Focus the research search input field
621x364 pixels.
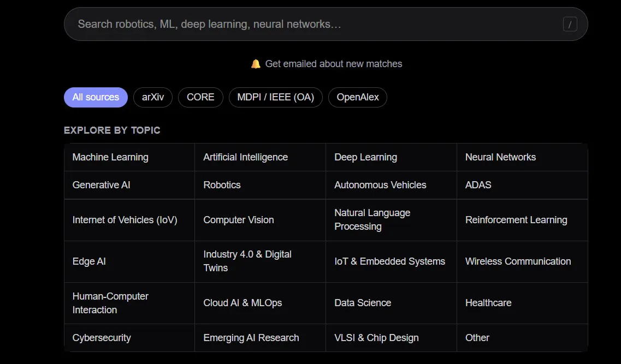[x=326, y=24]
